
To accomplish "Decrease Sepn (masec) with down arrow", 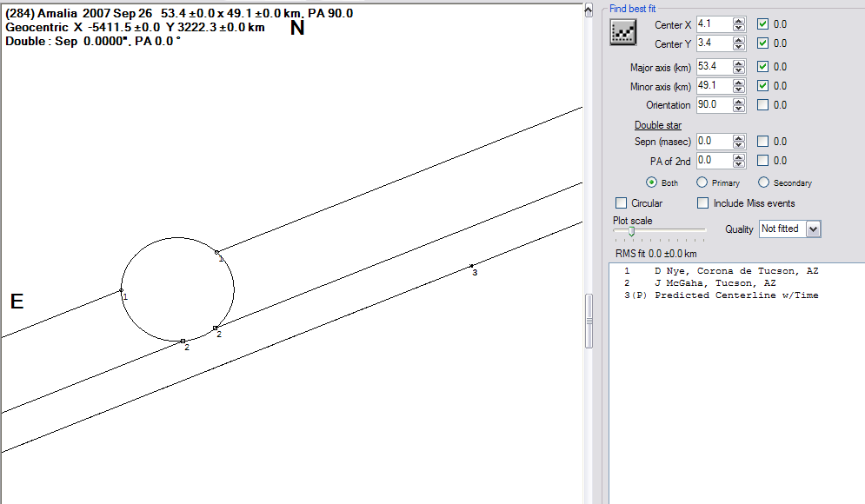I will (739, 145).
